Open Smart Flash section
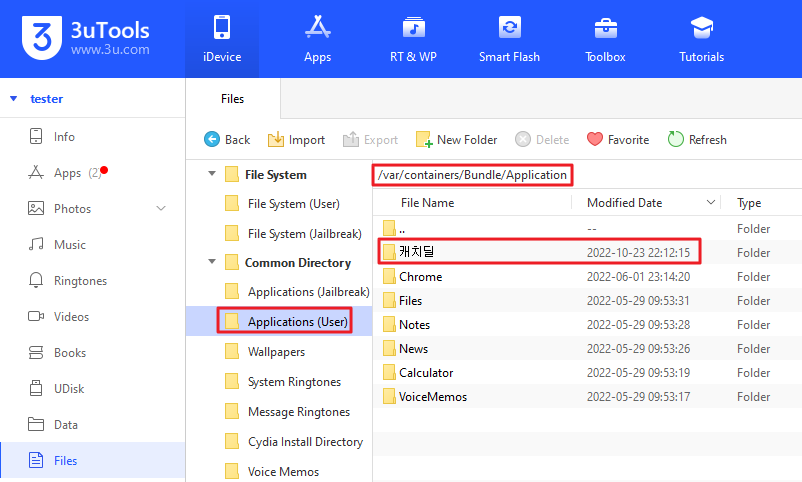 coord(509,39)
